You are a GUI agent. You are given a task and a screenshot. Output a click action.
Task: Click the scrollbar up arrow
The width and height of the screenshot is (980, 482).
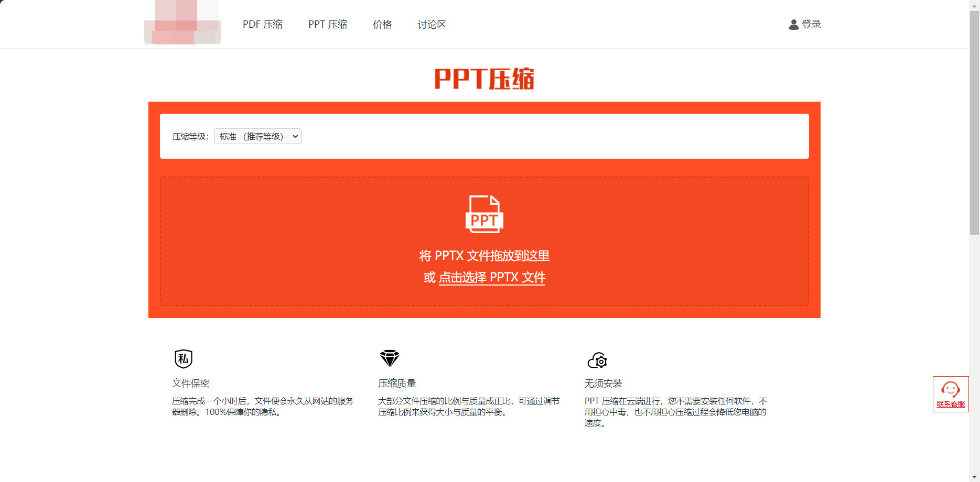[974, 5]
